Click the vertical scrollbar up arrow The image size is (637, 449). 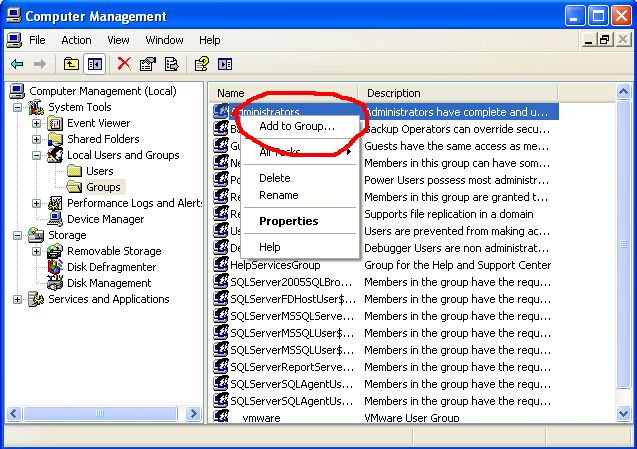point(623,92)
